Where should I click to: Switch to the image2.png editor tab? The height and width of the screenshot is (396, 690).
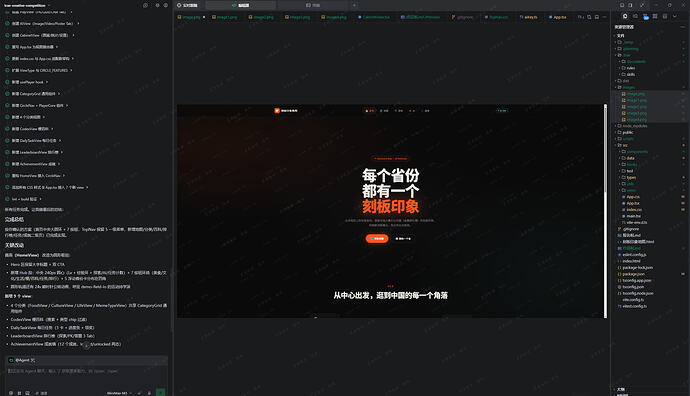261,17
